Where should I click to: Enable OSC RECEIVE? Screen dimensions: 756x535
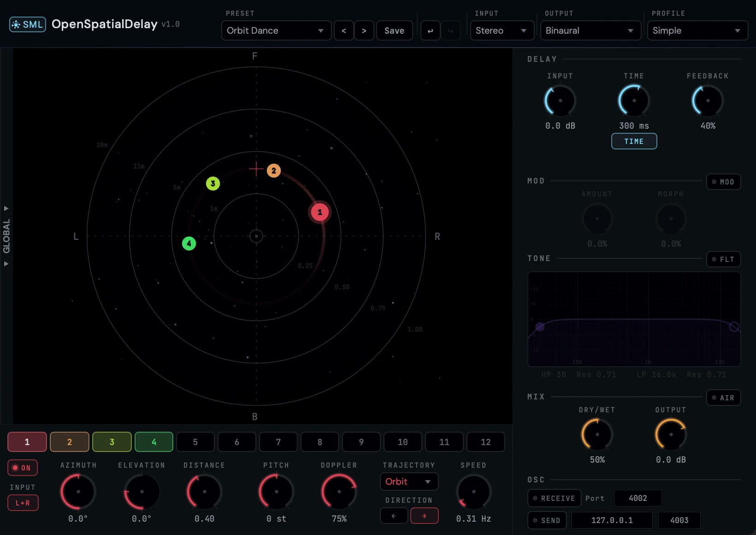(555, 498)
